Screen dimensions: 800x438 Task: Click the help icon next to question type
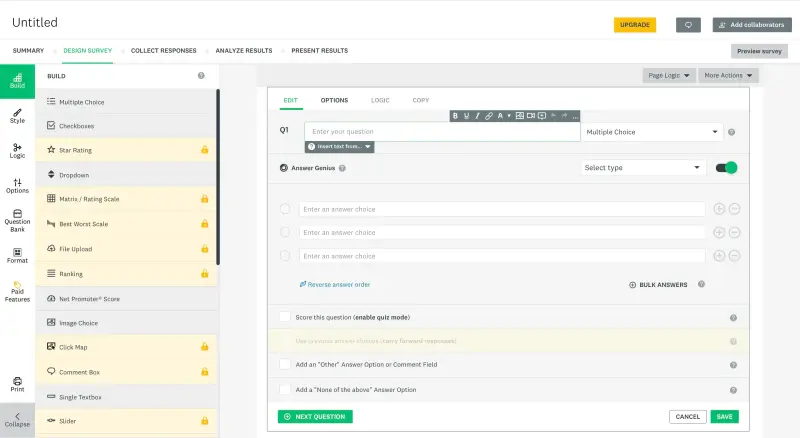tap(731, 132)
